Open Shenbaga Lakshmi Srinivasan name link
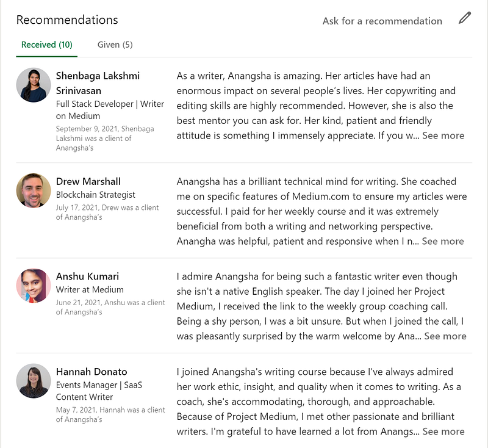 tap(98, 83)
